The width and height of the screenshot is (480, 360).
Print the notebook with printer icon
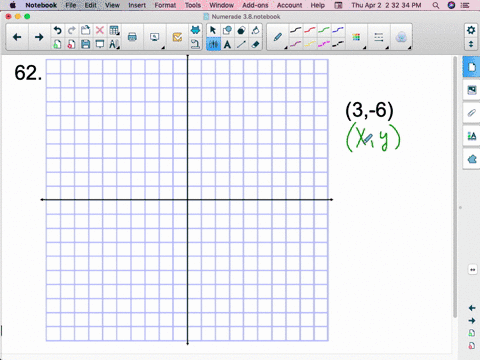pyautogui.click(x=132, y=37)
